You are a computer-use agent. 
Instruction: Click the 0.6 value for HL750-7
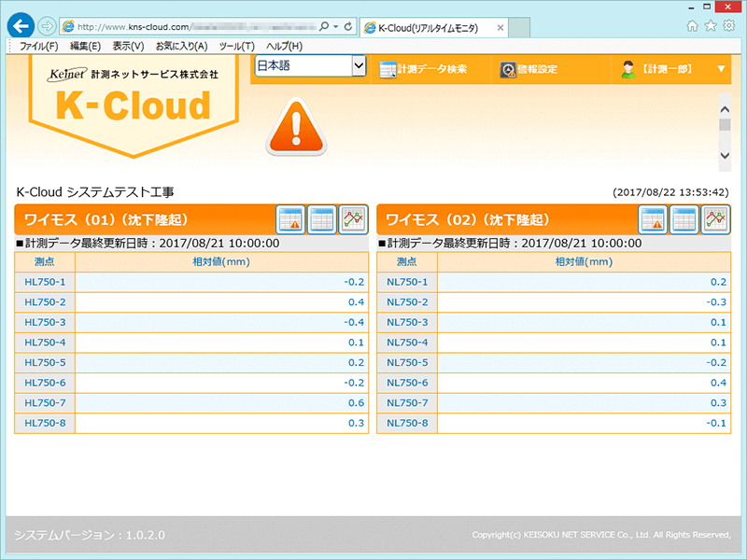(356, 403)
